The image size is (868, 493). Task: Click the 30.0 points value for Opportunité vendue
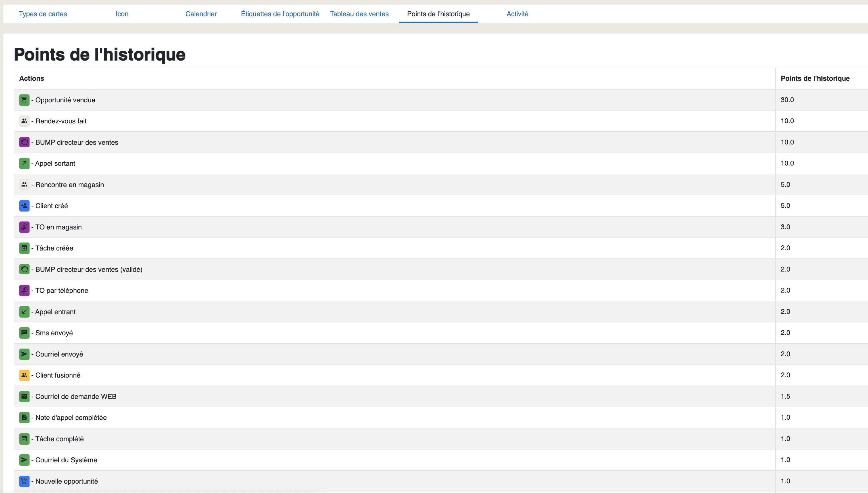[x=787, y=100]
